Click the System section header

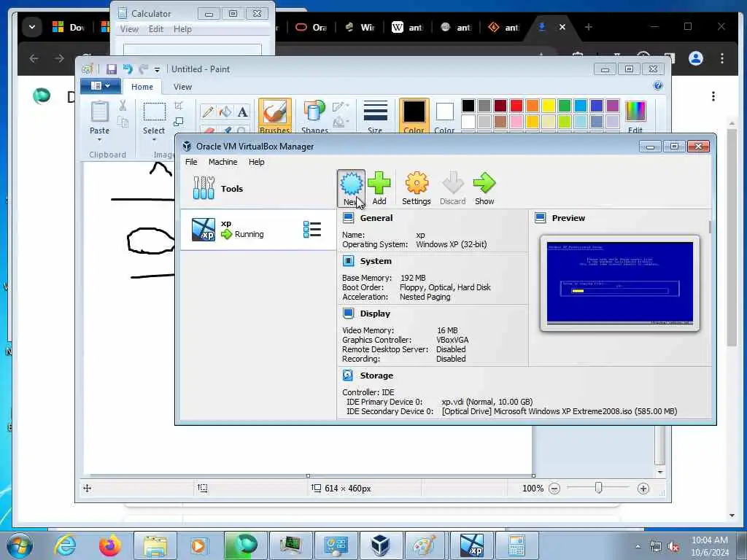[376, 261]
